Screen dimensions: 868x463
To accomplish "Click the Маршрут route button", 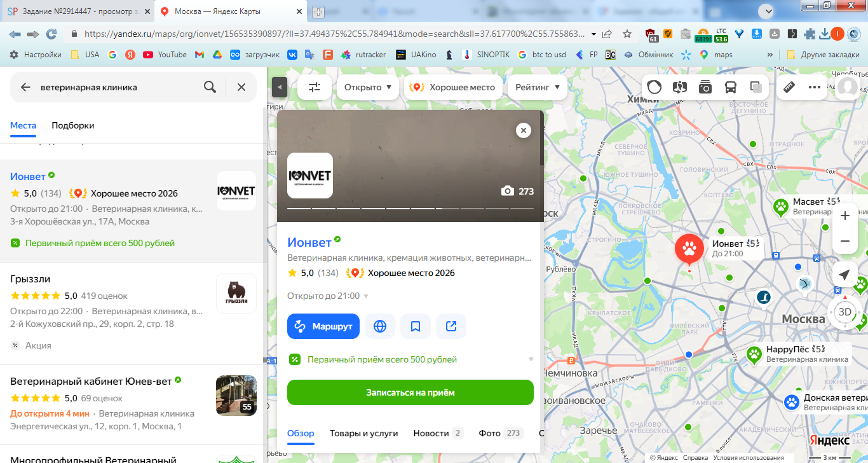I will click(323, 326).
